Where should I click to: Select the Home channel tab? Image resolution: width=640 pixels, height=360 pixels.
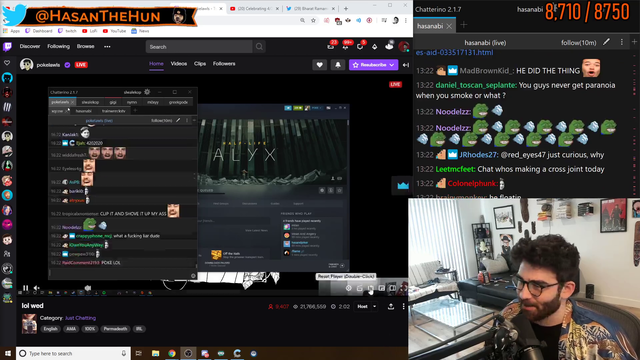point(156,64)
